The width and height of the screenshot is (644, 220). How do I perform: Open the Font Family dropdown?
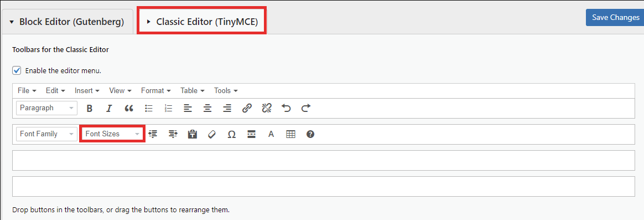click(47, 134)
